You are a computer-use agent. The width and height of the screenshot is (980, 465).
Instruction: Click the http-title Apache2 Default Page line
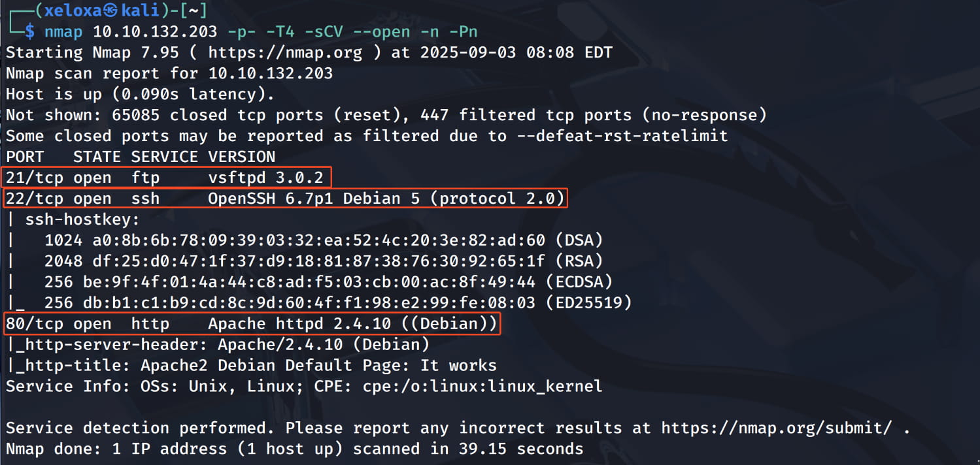click(x=252, y=365)
